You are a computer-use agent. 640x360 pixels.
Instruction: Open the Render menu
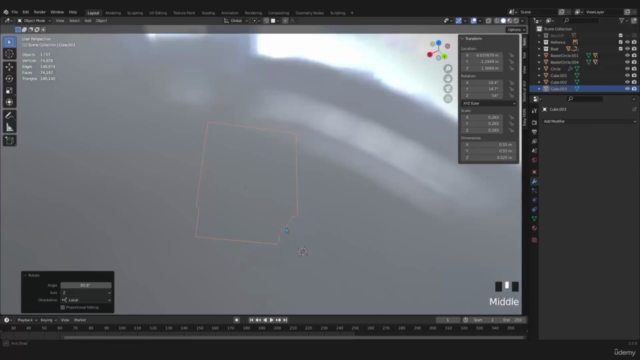tap(40, 12)
